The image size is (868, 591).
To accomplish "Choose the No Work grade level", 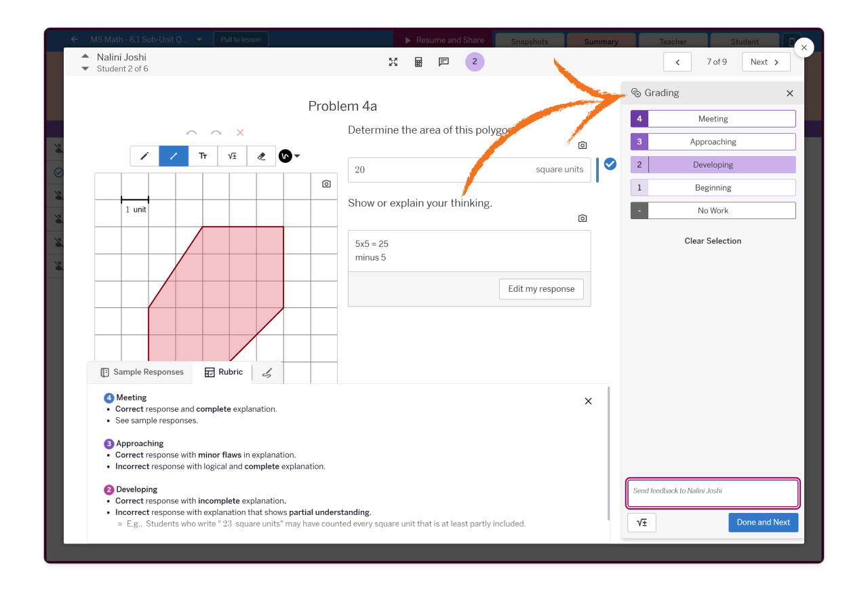I will point(713,210).
